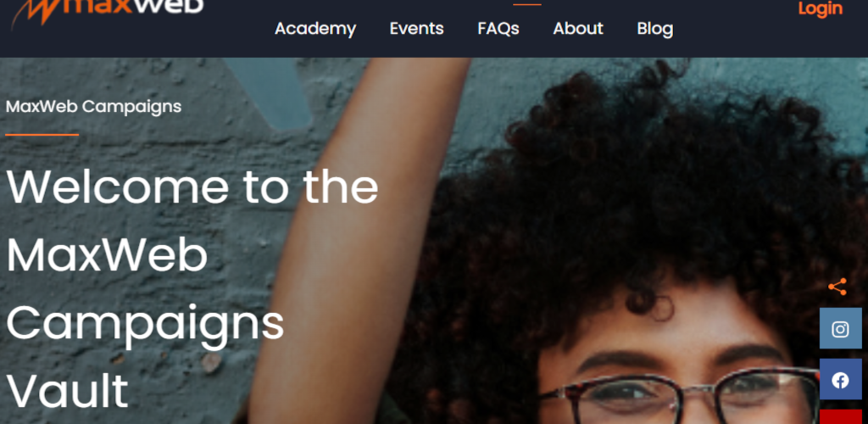
Task: Select FAQs in the navigation bar
Action: [498, 28]
